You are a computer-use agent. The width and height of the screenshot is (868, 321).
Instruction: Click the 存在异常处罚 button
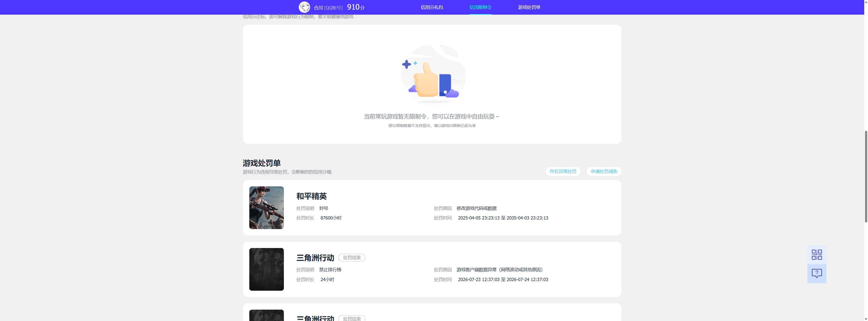pyautogui.click(x=563, y=171)
